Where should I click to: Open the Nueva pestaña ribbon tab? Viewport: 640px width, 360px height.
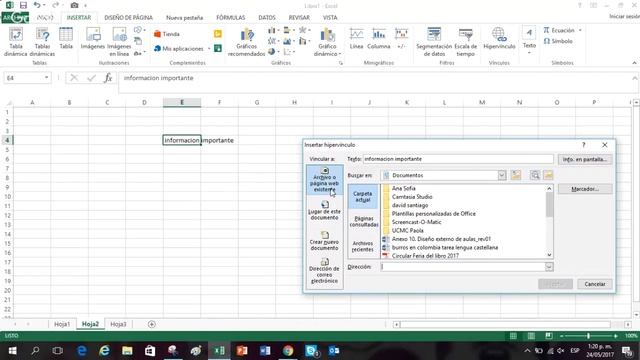coord(184,18)
